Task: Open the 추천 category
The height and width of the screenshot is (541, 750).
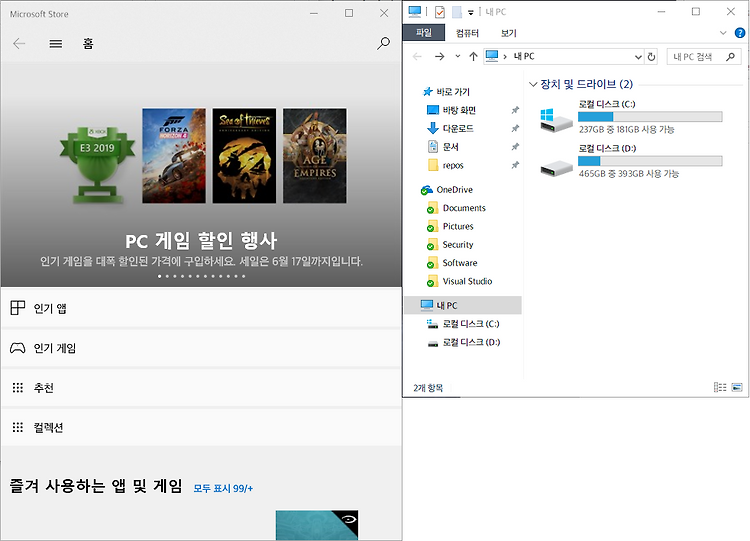Action: [201, 387]
